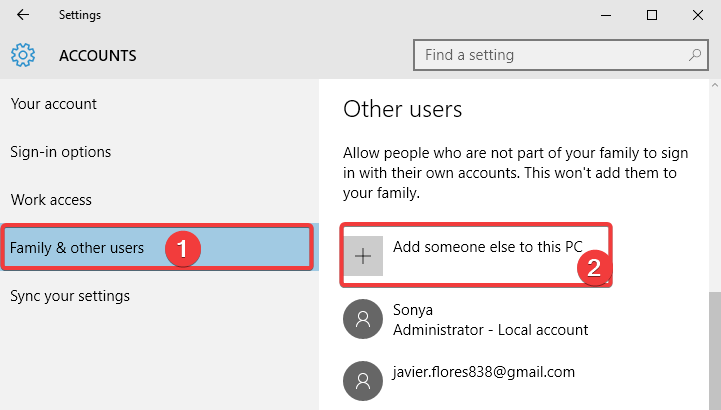Focus the "Find a setting" search field
This screenshot has width=721, height=410.
pos(550,55)
